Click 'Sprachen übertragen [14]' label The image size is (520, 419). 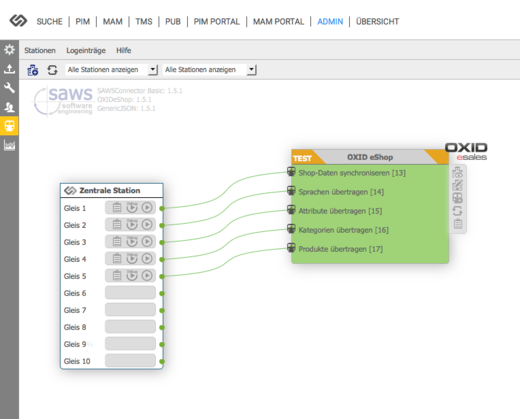(341, 192)
